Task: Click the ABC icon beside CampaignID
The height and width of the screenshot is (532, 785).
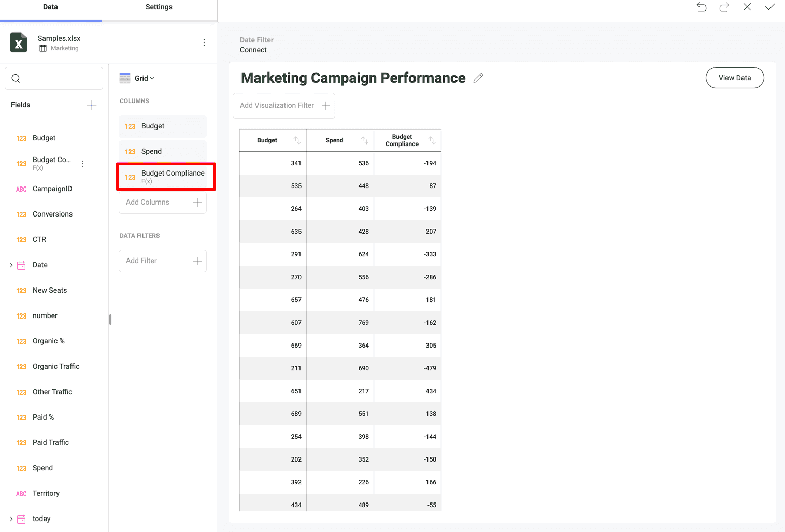Action: pos(21,189)
